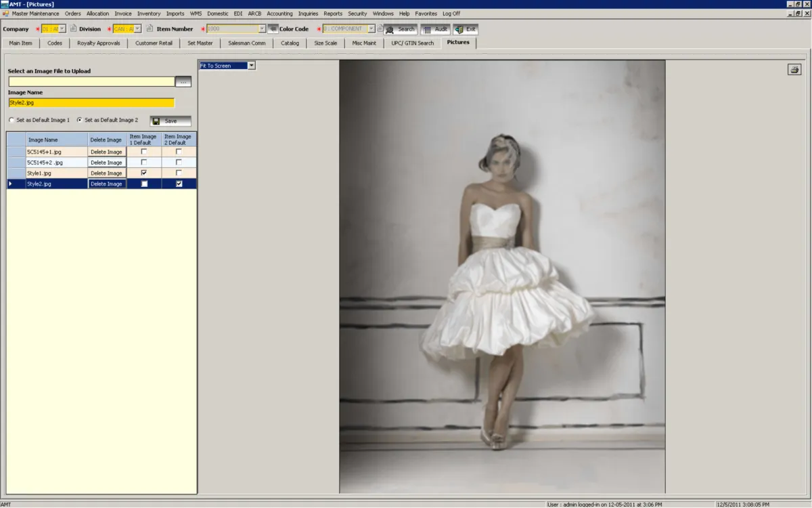Check Item Image 2 Default for SC5145+2 .jpg

pos(179,163)
